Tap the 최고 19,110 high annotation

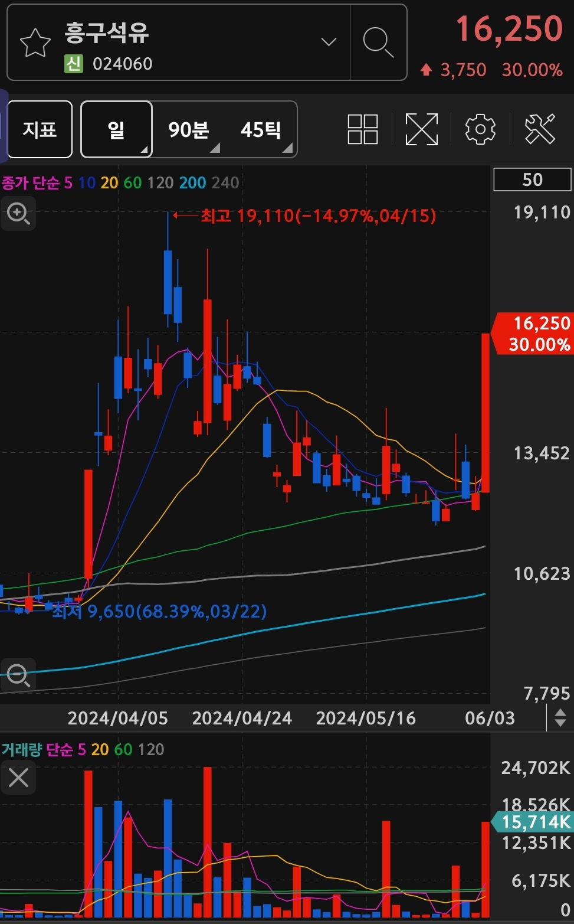coord(318,216)
